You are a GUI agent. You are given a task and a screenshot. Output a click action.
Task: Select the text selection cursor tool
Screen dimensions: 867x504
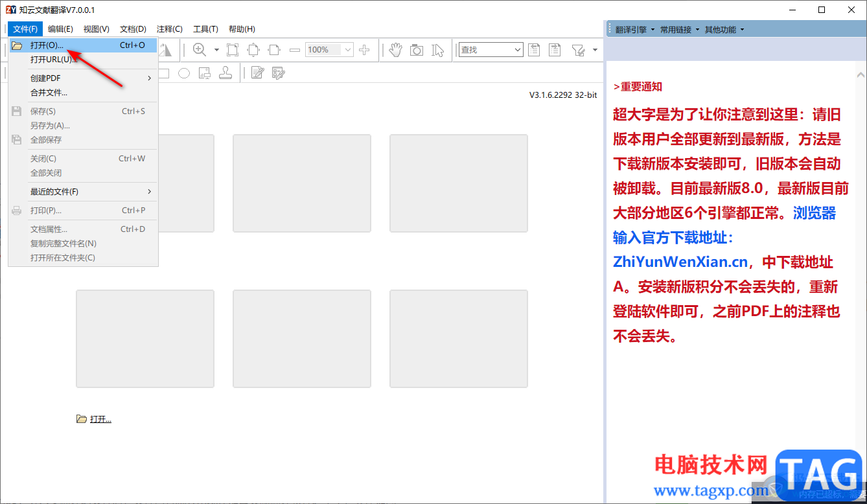pyautogui.click(x=439, y=50)
